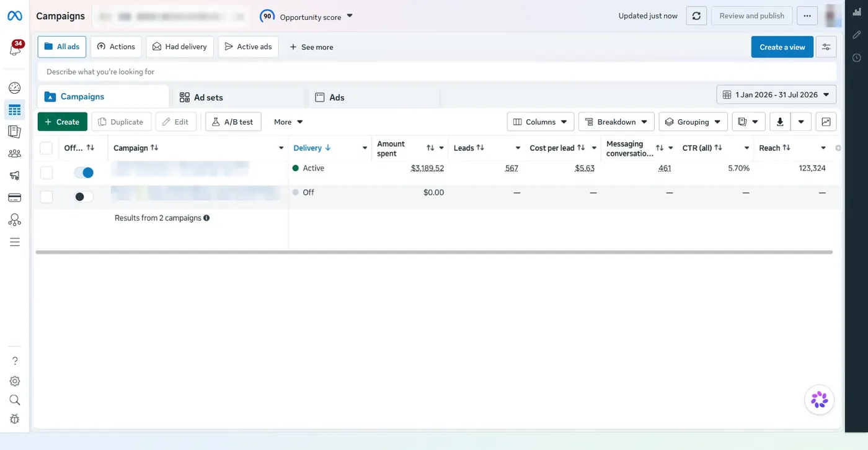The image size is (868, 450).
Task: Tick the select all campaigns checkbox
Action: 46,148
